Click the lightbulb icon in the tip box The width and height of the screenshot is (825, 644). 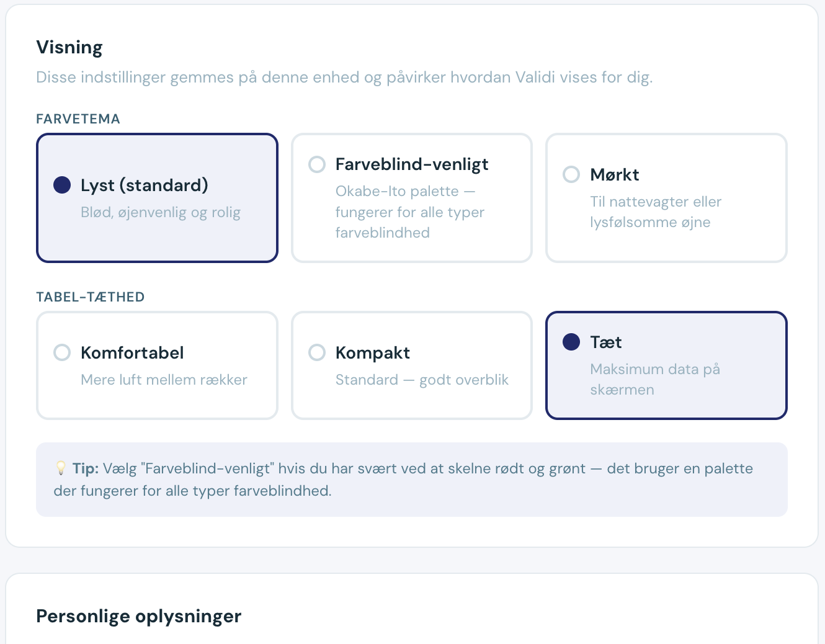[x=61, y=468]
